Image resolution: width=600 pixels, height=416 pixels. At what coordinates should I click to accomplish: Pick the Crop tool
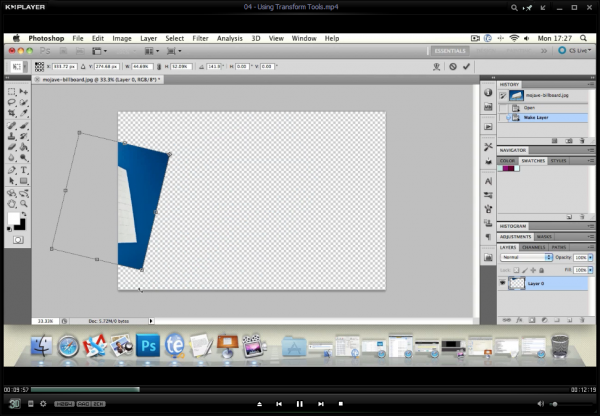(x=12, y=114)
